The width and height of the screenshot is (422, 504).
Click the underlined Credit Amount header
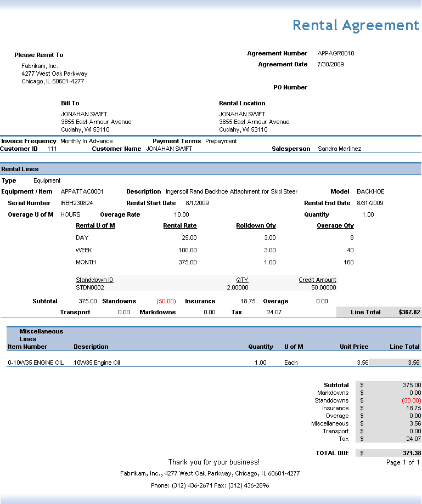[x=317, y=280]
